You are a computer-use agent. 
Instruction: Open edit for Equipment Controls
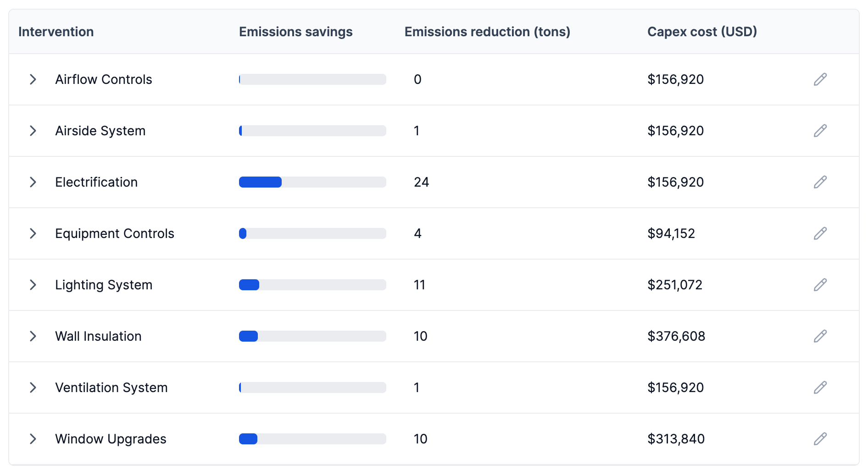click(820, 233)
